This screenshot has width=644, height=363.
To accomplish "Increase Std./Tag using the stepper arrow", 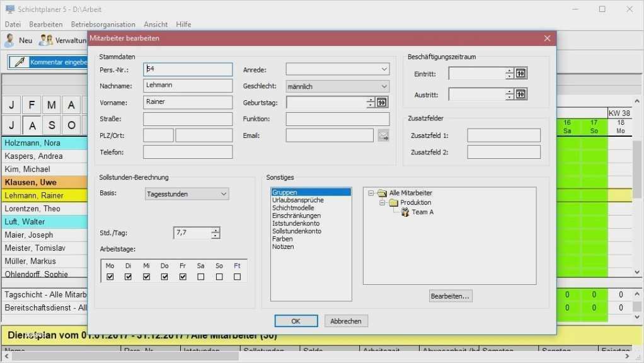I will click(x=215, y=230).
